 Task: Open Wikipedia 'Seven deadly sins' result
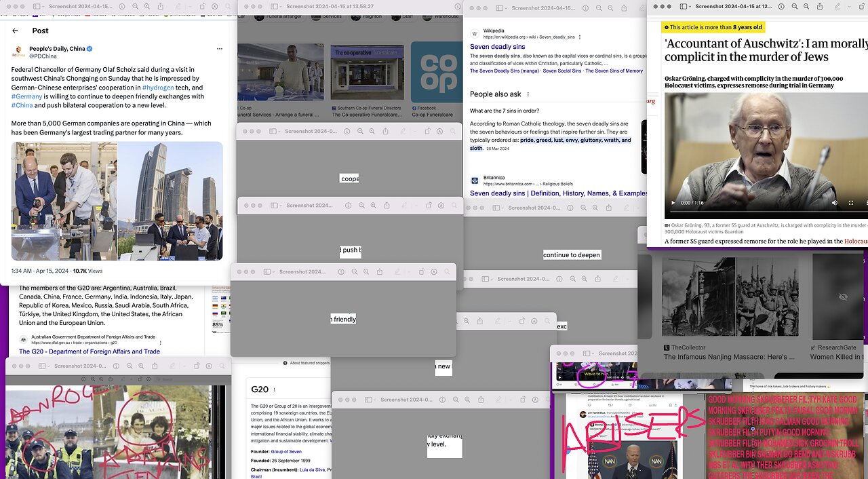coord(497,47)
